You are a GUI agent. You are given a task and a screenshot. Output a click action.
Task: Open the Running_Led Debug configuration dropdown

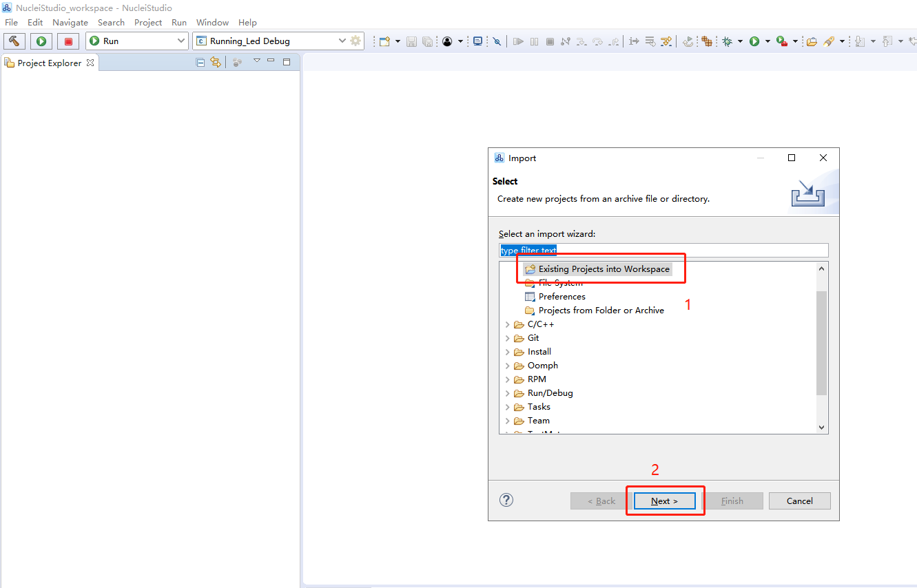[x=342, y=41]
